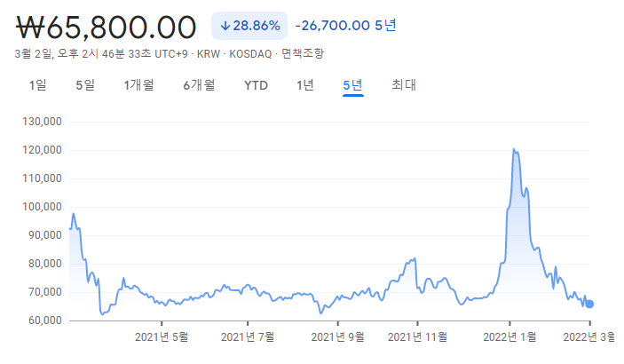Select the 5년 range tab

tap(352, 85)
